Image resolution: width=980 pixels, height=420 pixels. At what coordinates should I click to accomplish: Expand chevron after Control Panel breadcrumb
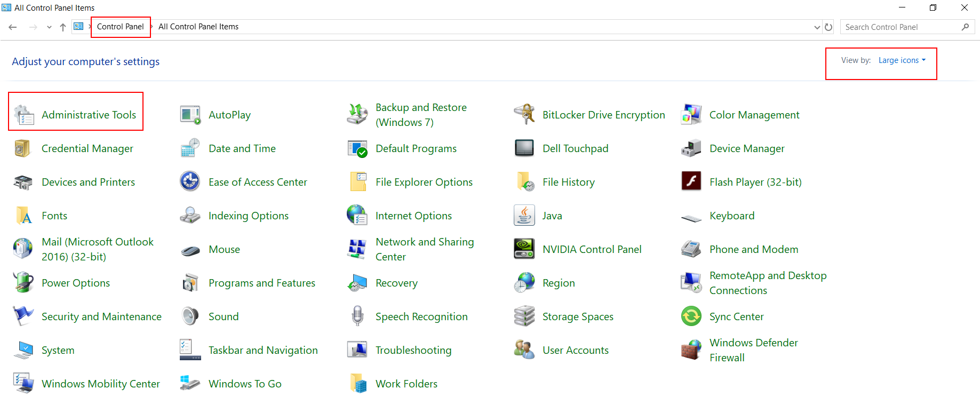pyautogui.click(x=151, y=27)
